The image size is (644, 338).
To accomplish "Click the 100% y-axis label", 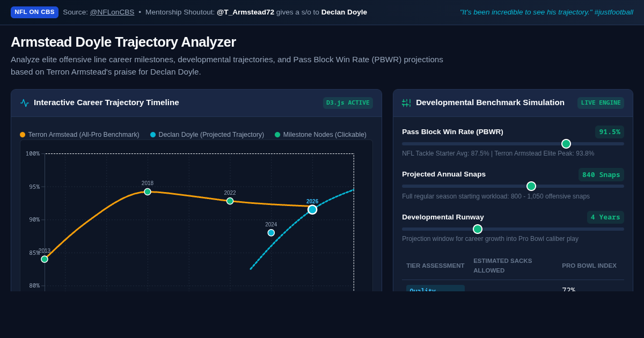I will (33, 154).
